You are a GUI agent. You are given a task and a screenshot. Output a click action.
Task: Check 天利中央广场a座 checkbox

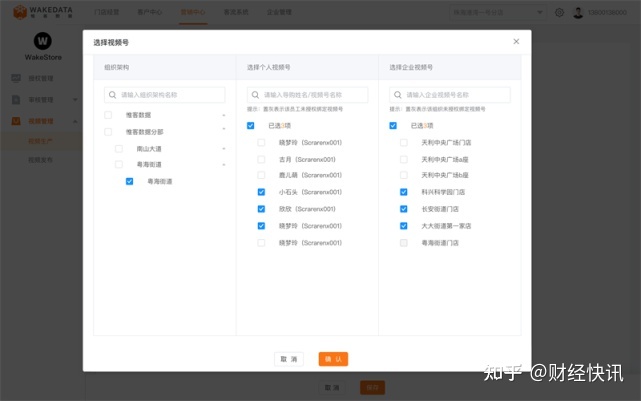pyautogui.click(x=403, y=159)
